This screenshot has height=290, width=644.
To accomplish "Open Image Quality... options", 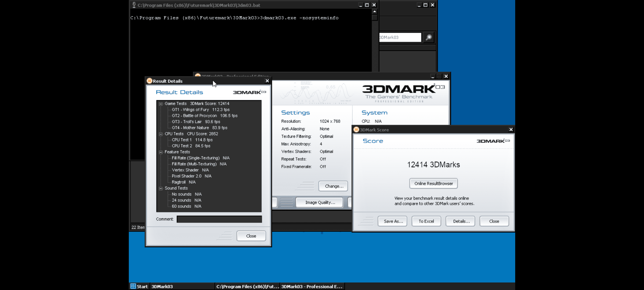I will 319,202.
